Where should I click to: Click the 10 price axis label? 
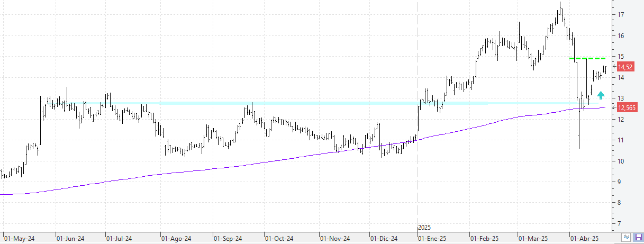(622, 161)
